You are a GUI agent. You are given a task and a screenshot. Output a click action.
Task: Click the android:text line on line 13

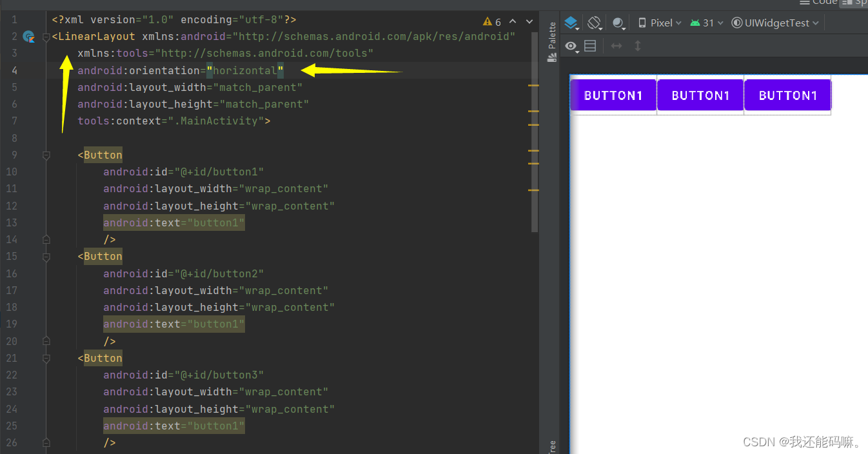coord(174,222)
